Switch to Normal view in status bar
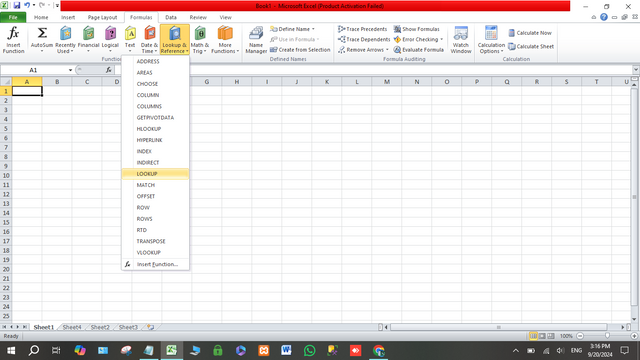The width and height of the screenshot is (640, 360). [533, 336]
